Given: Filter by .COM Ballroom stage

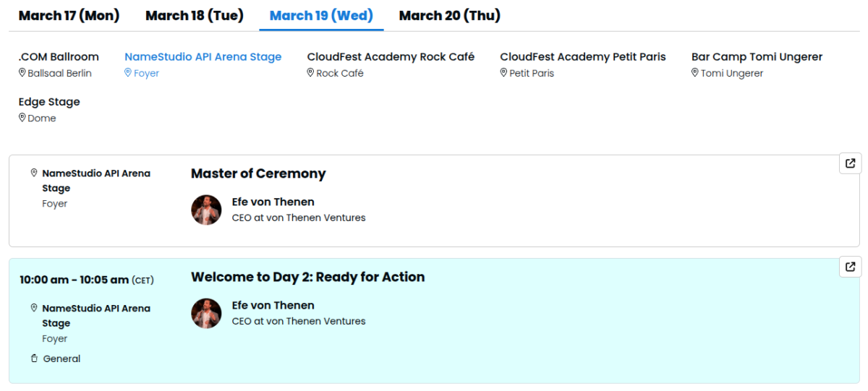Looking at the screenshot, I should pos(59,56).
